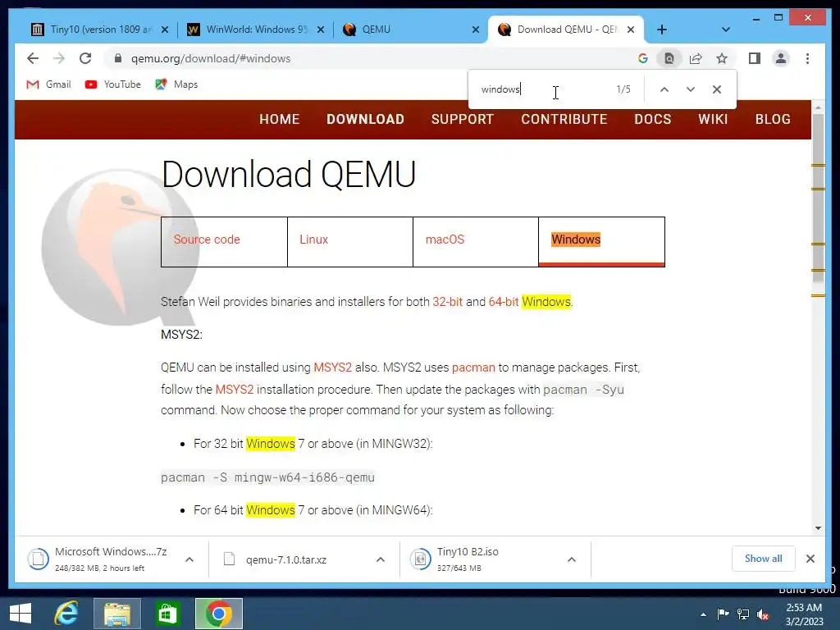This screenshot has width=840, height=630.
Task: Open the pacman link
Action: [473, 367]
